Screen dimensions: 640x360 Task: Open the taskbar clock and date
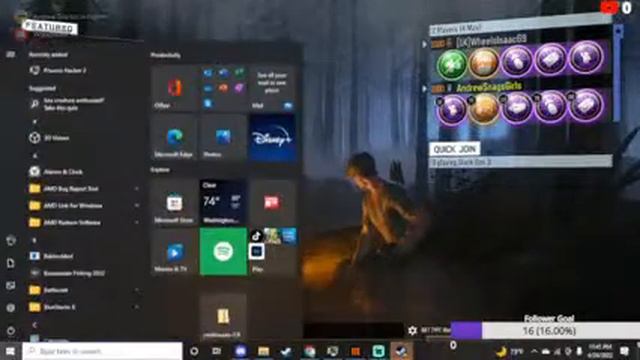600,351
